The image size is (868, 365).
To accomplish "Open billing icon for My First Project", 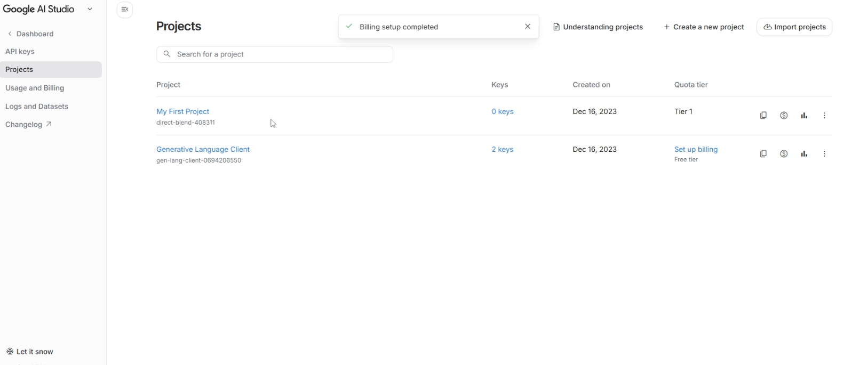I will tap(784, 116).
